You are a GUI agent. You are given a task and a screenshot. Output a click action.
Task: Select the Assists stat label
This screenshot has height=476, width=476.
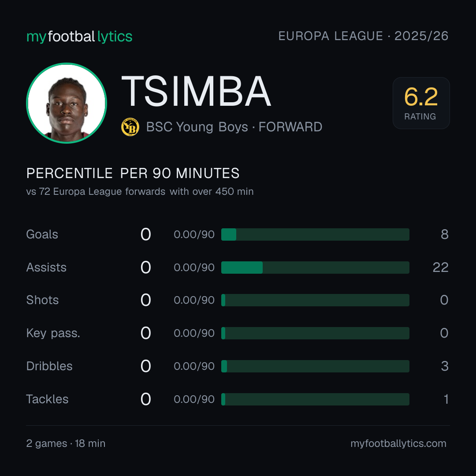click(46, 268)
